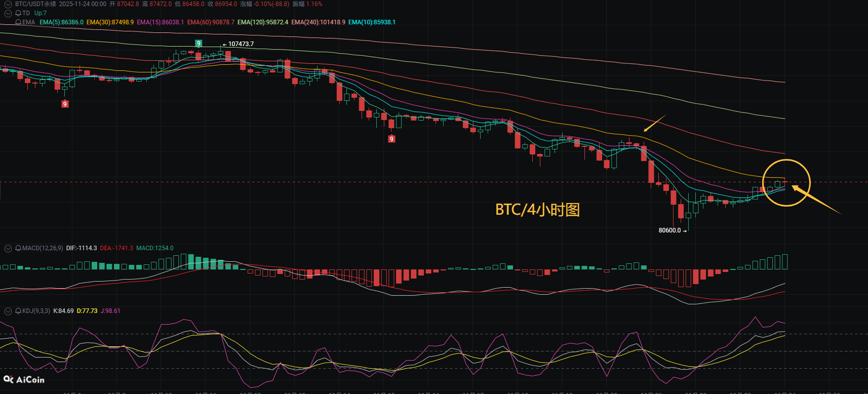Click the EMA(240) value label
The width and height of the screenshot is (868, 394).
click(x=318, y=22)
